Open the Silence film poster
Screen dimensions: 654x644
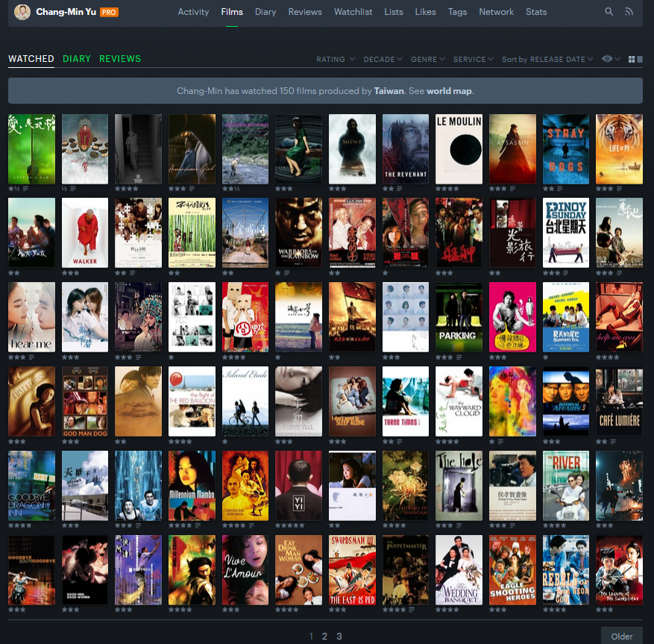352,149
